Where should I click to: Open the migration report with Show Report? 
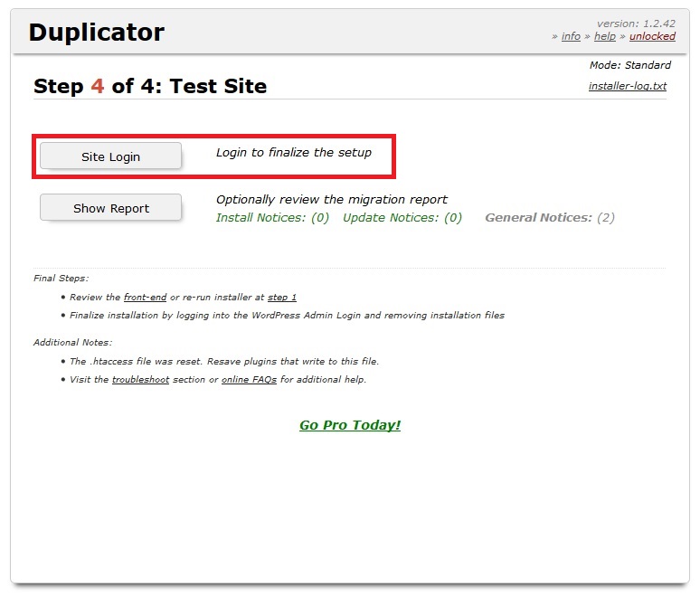pos(110,208)
